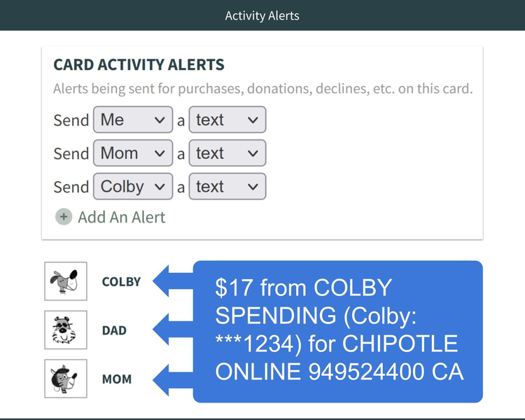Image resolution: width=525 pixels, height=420 pixels.
Task: Open the 'Colby' recipient dropdown
Action: 133,187
